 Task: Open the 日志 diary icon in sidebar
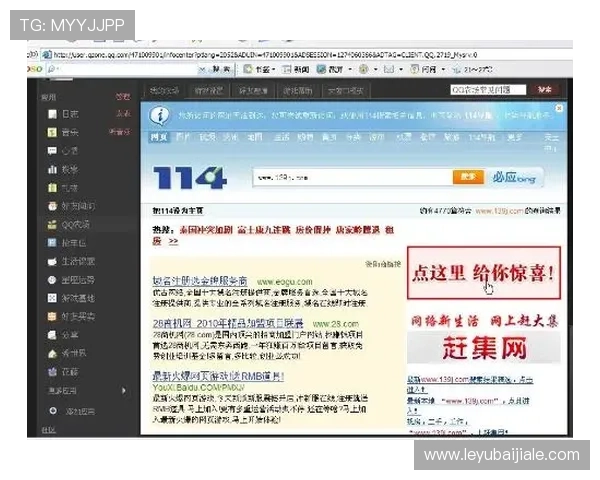click(x=52, y=114)
